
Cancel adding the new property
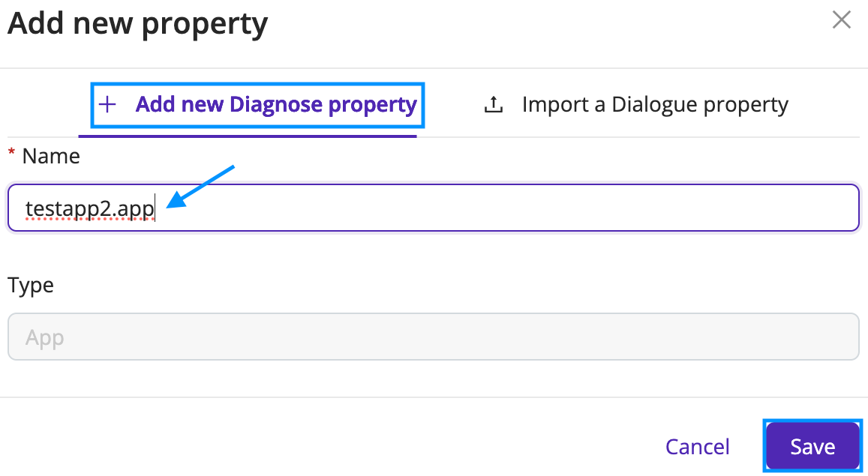point(698,446)
